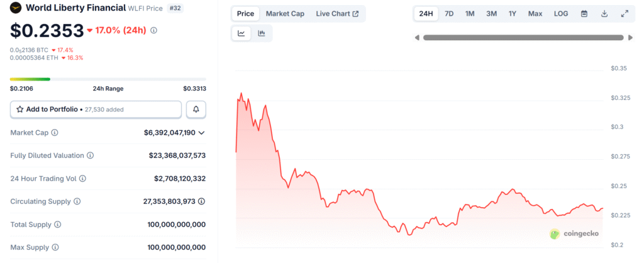
Task: Open the calendar date range picker
Action: pyautogui.click(x=584, y=14)
